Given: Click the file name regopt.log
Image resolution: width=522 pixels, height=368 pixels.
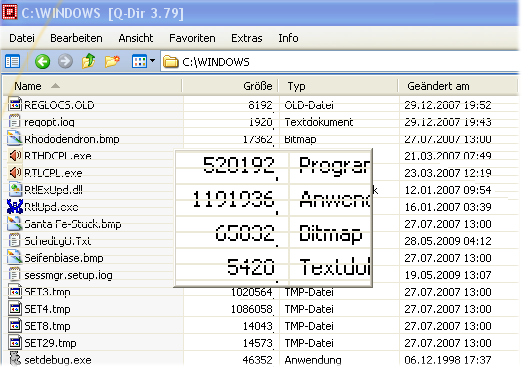Looking at the screenshot, I should (49, 122).
